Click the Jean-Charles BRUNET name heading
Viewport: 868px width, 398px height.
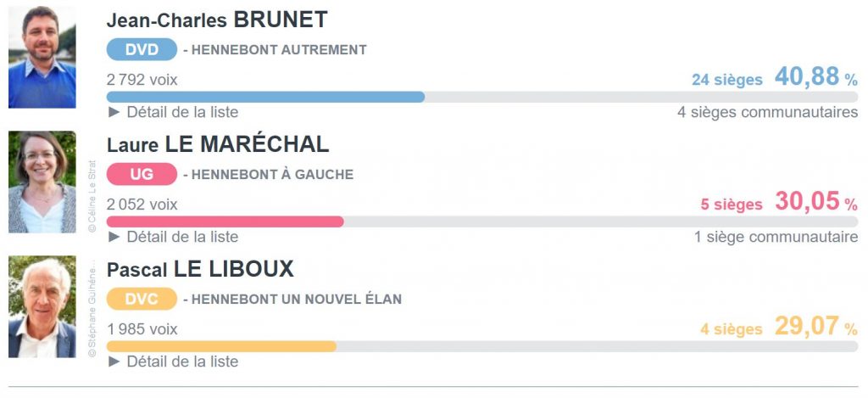217,20
